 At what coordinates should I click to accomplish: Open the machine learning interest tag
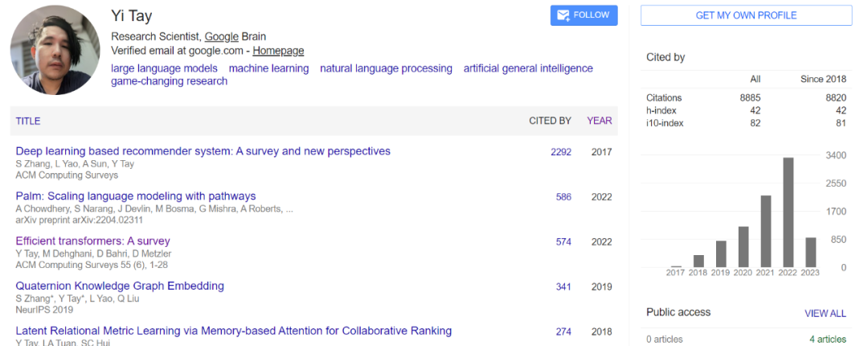[x=268, y=68]
